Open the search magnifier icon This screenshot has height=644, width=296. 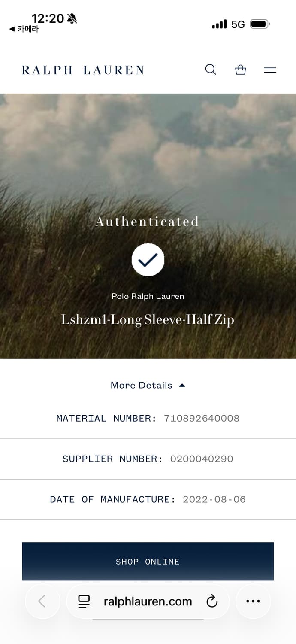tap(211, 70)
